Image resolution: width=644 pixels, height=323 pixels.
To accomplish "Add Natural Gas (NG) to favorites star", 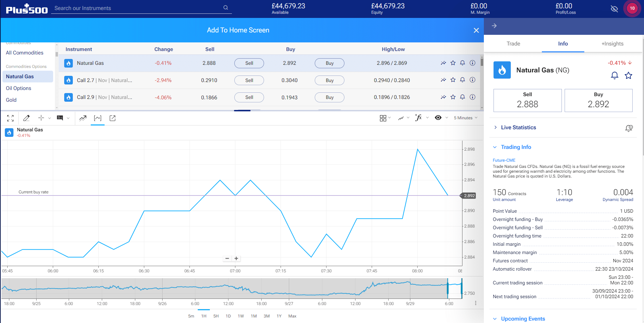I will (628, 75).
